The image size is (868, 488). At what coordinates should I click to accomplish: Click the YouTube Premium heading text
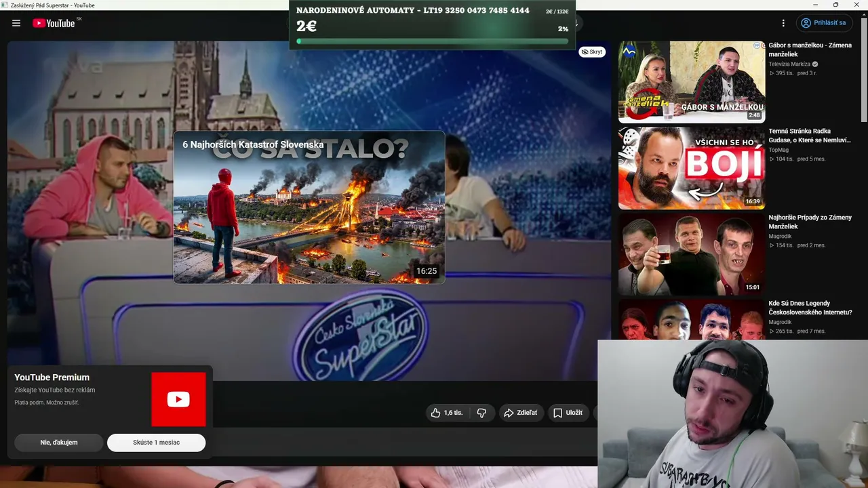(x=52, y=378)
